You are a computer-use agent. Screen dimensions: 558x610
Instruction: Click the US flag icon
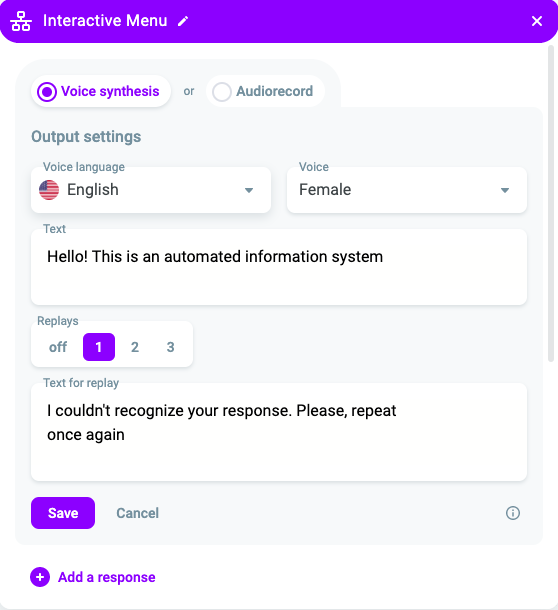49,190
